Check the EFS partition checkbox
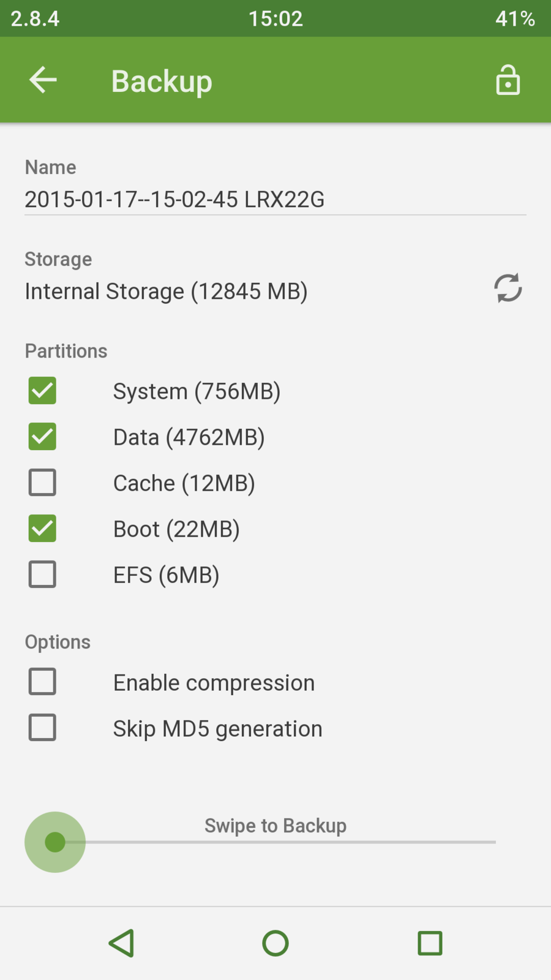551x980 pixels. tap(42, 575)
